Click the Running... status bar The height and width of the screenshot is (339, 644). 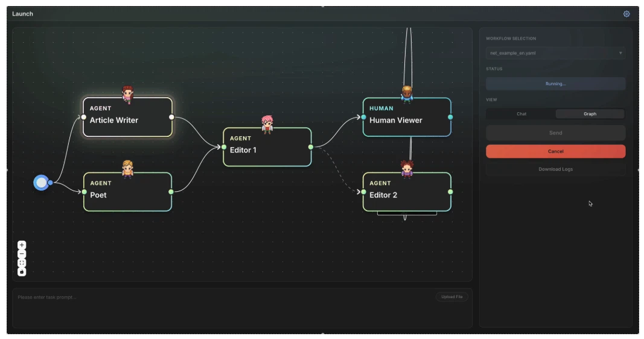[x=556, y=84]
